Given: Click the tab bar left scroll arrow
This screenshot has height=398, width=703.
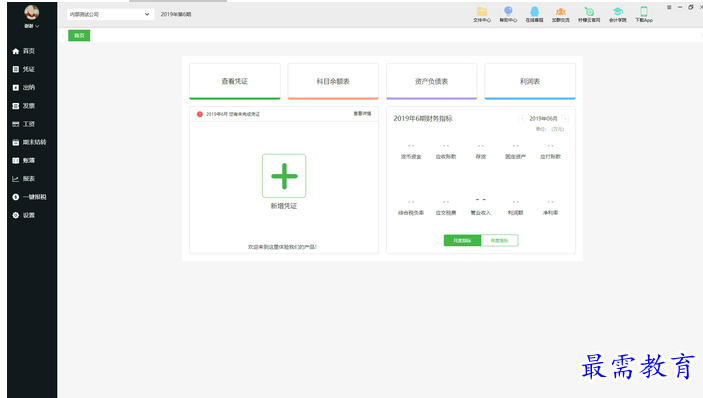Looking at the screenshot, I should point(63,35).
